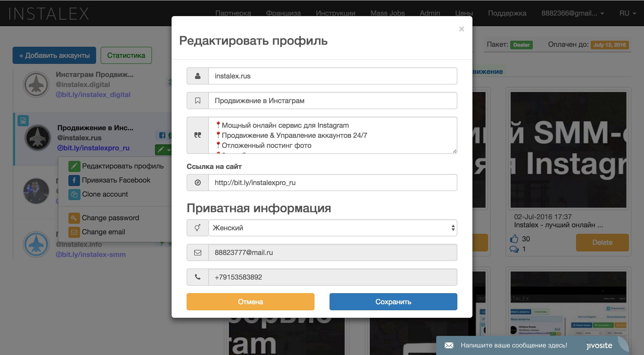Open the RU language dropdown
This screenshot has height=355, width=644.
pos(628,13)
